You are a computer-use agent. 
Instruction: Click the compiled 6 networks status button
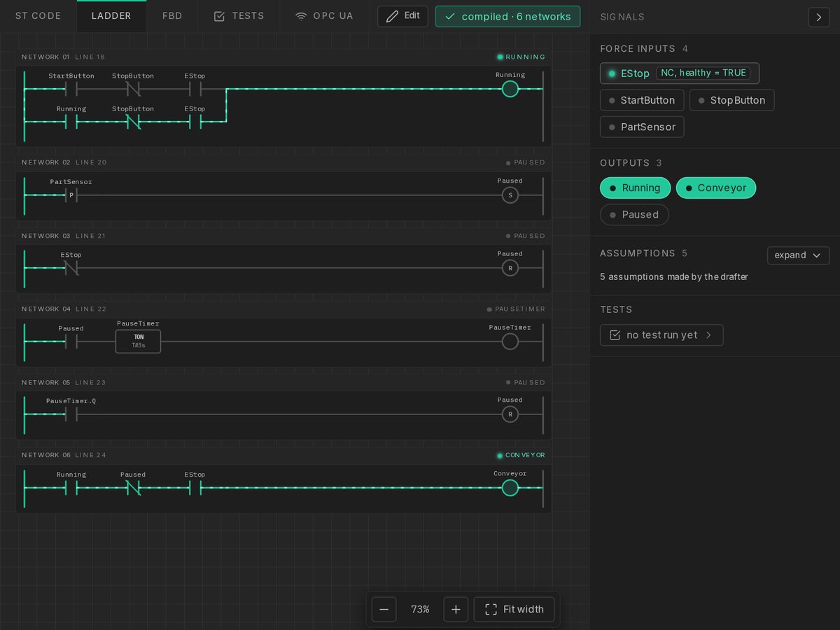[x=507, y=16]
